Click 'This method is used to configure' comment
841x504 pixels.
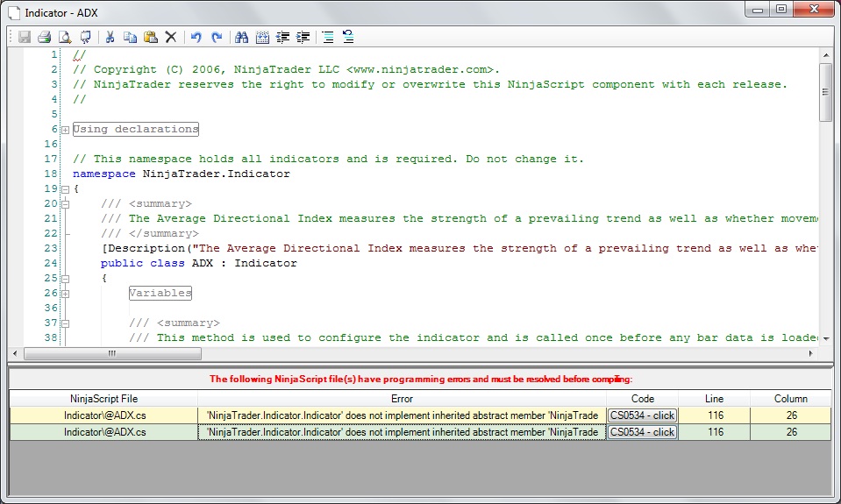474,337
